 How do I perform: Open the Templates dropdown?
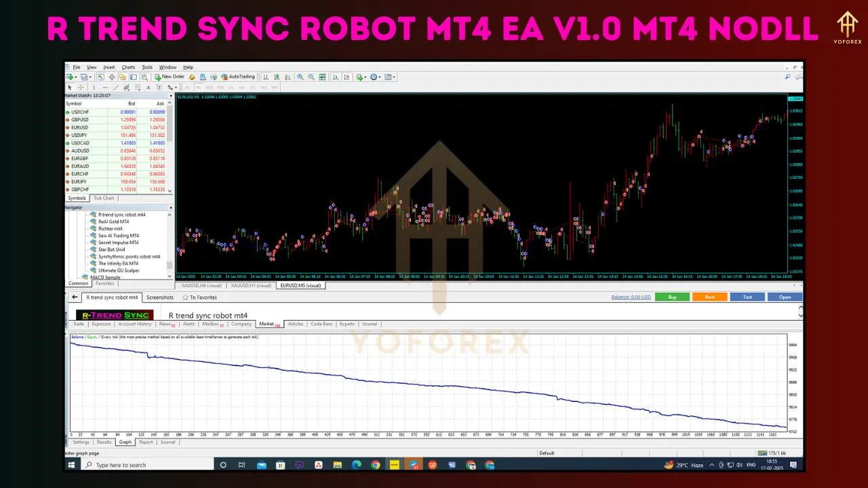[389, 77]
